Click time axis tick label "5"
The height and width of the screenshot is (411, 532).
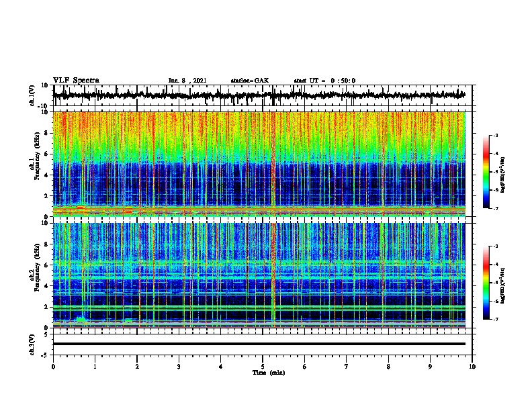click(x=263, y=367)
